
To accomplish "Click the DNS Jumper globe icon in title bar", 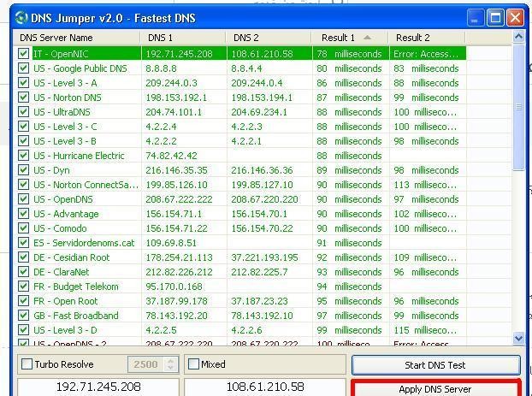I will [21, 18].
